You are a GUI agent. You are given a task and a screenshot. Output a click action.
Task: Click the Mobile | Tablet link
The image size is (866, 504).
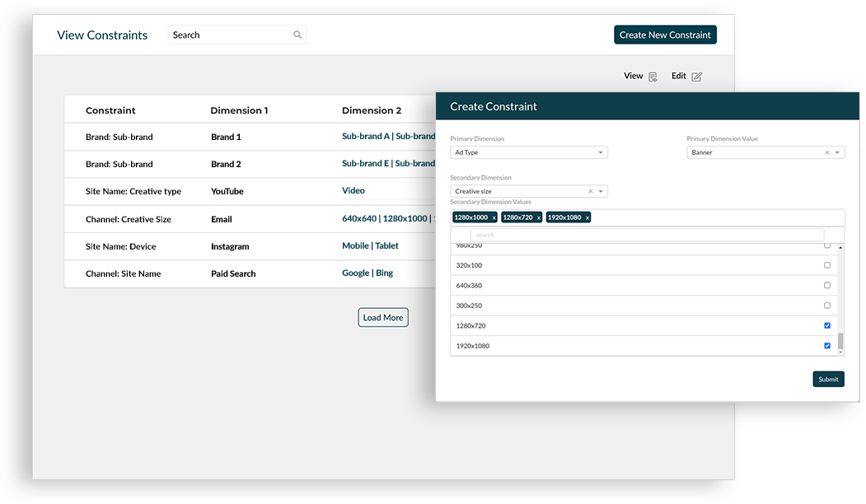tap(370, 245)
